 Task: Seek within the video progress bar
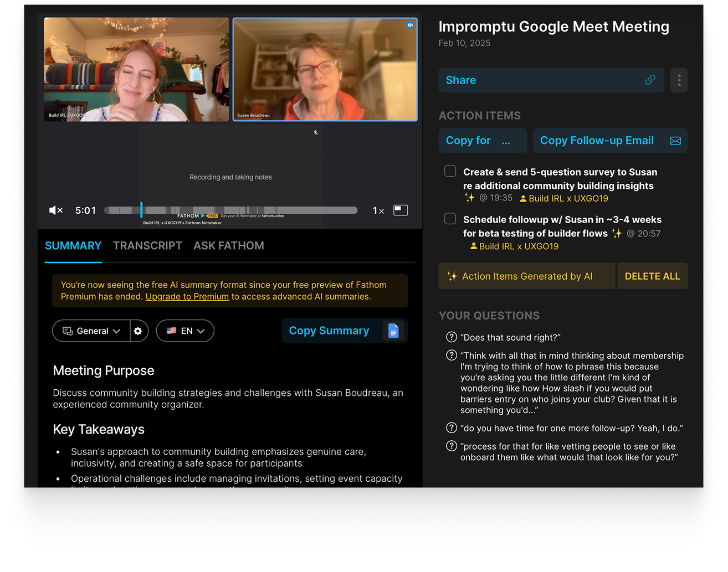click(231, 210)
